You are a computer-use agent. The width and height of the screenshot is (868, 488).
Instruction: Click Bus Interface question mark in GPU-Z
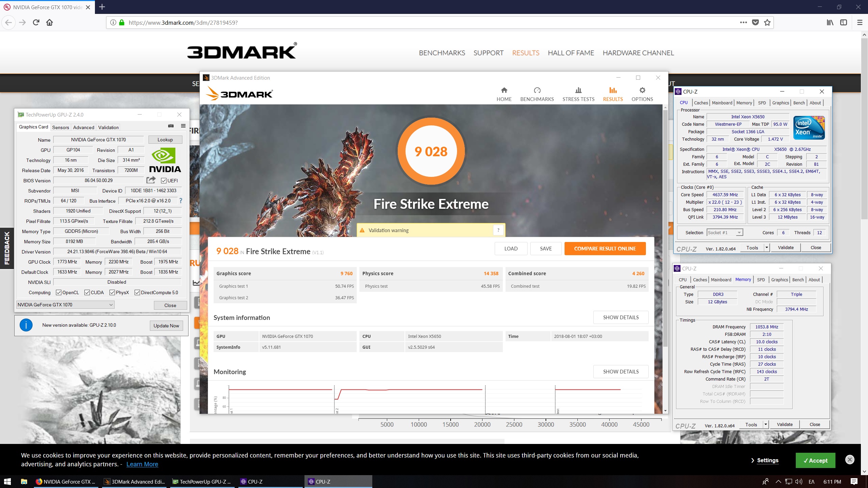pyautogui.click(x=181, y=201)
